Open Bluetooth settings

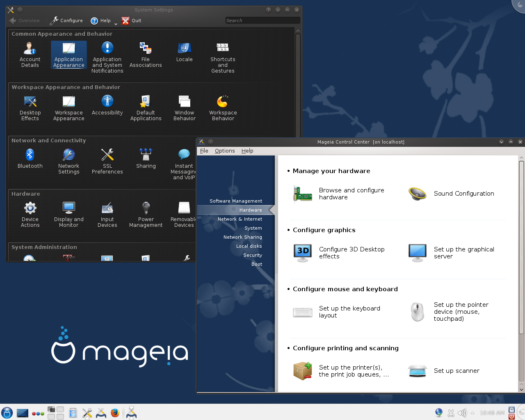tap(30, 159)
